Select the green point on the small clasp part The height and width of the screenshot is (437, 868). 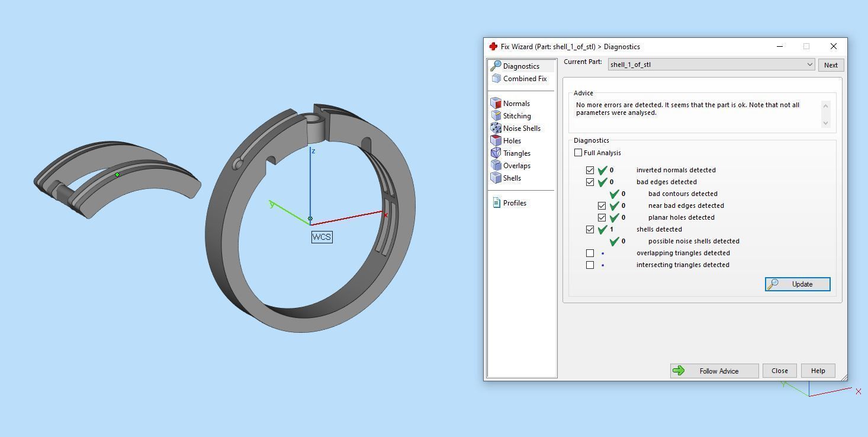pyautogui.click(x=117, y=175)
